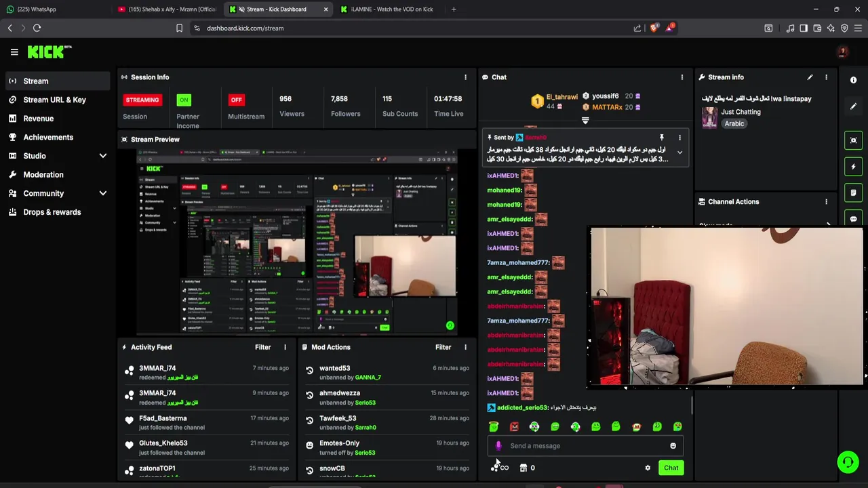Click the capture frame icon in right sidebar
868x488 pixels.
853,140
